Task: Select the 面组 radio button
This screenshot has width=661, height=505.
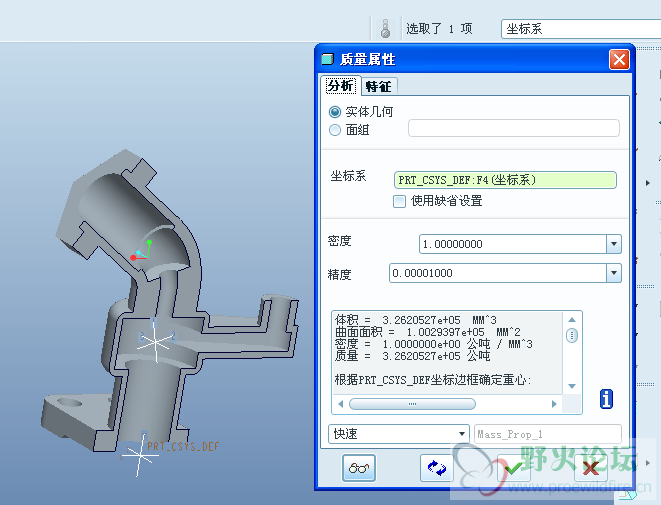Action: pyautogui.click(x=335, y=130)
